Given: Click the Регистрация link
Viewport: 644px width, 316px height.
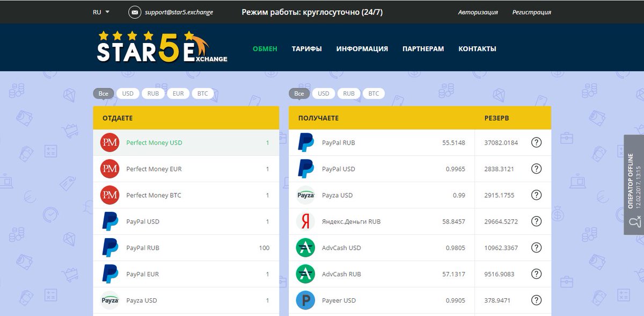Looking at the screenshot, I should 532,12.
